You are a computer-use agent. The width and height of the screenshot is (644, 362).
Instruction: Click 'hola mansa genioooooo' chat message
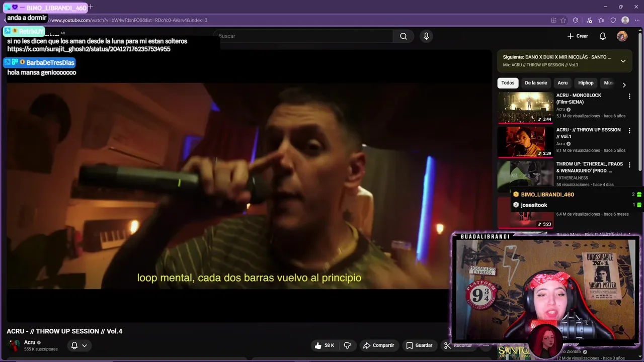(x=42, y=72)
